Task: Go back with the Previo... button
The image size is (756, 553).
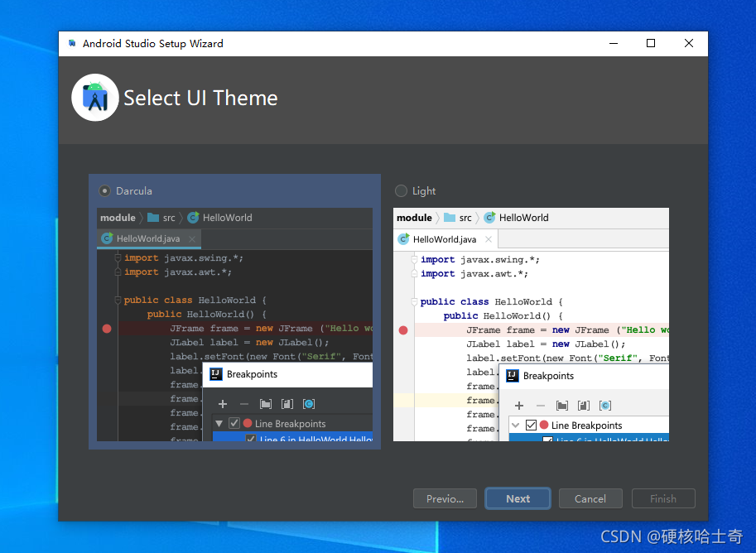Action: [445, 498]
